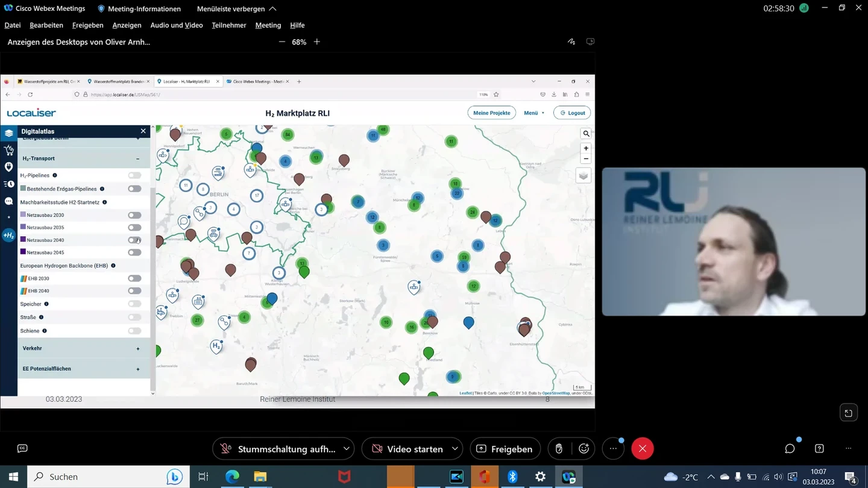The image size is (868, 488).
Task: Zoom in on the map with plus button
Action: tap(586, 148)
